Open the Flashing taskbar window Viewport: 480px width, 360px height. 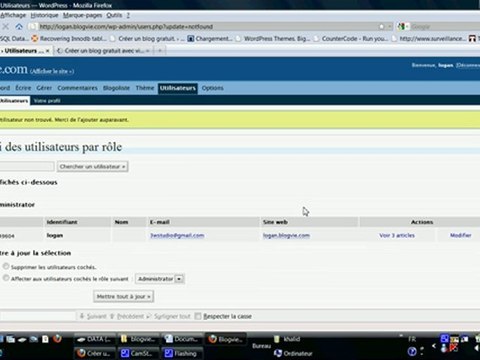pos(182,353)
